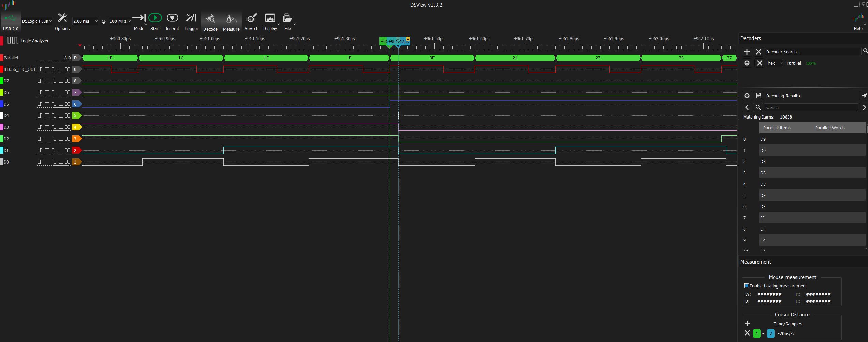Viewport: 868px width, 342px height.
Task: Save decoding results with the floppy icon
Action: [759, 96]
